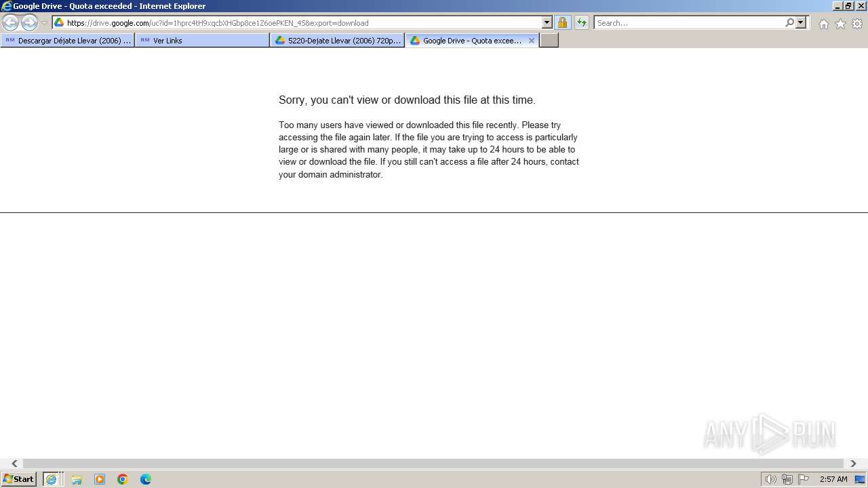Go to the Home page icon
The width and height of the screenshot is (868, 488).
click(x=823, y=24)
